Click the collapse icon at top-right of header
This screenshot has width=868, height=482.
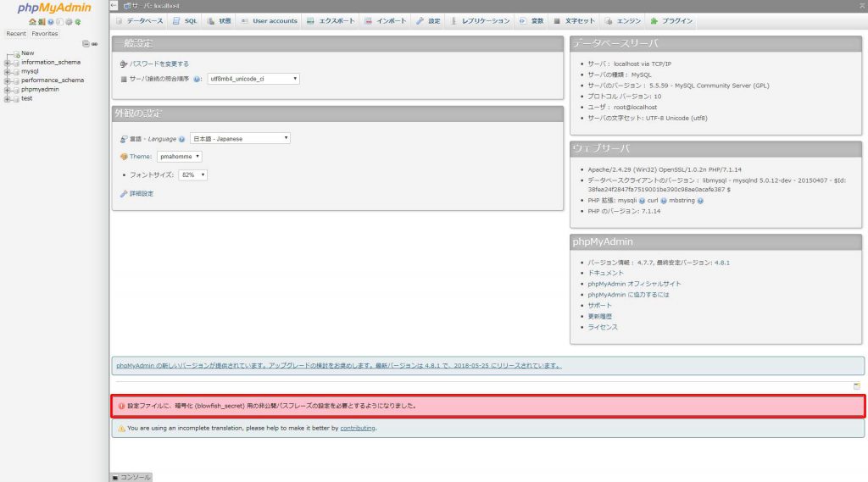point(862,6)
